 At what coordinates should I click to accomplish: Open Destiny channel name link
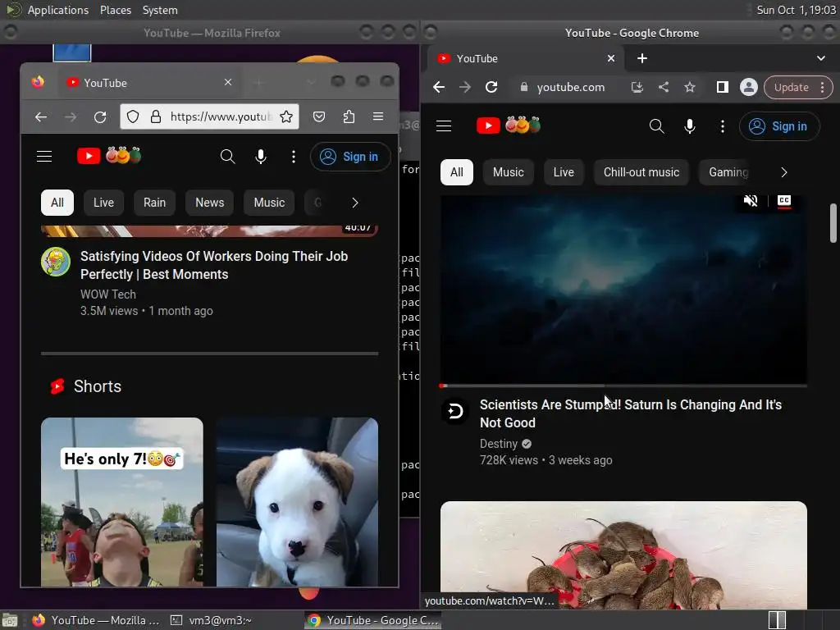tap(499, 444)
